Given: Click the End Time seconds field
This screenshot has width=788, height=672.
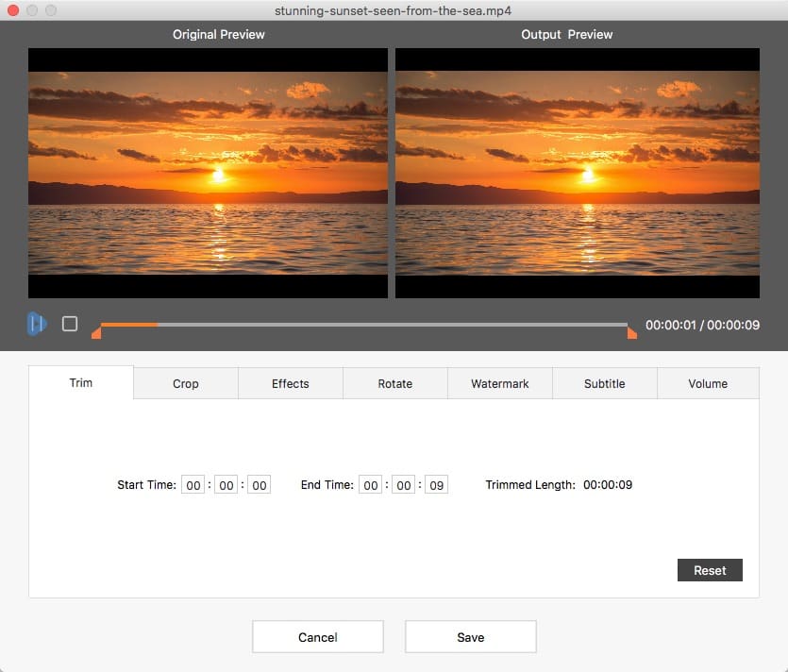Looking at the screenshot, I should (x=436, y=485).
